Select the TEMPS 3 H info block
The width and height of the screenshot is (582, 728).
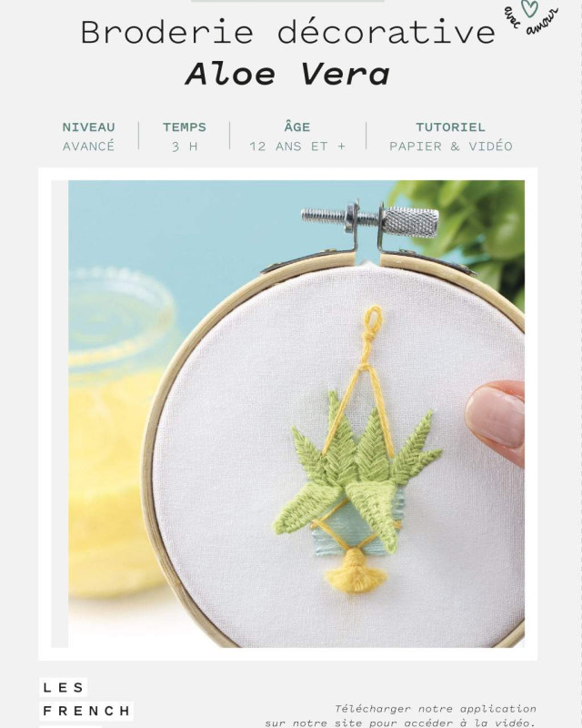coord(185,136)
